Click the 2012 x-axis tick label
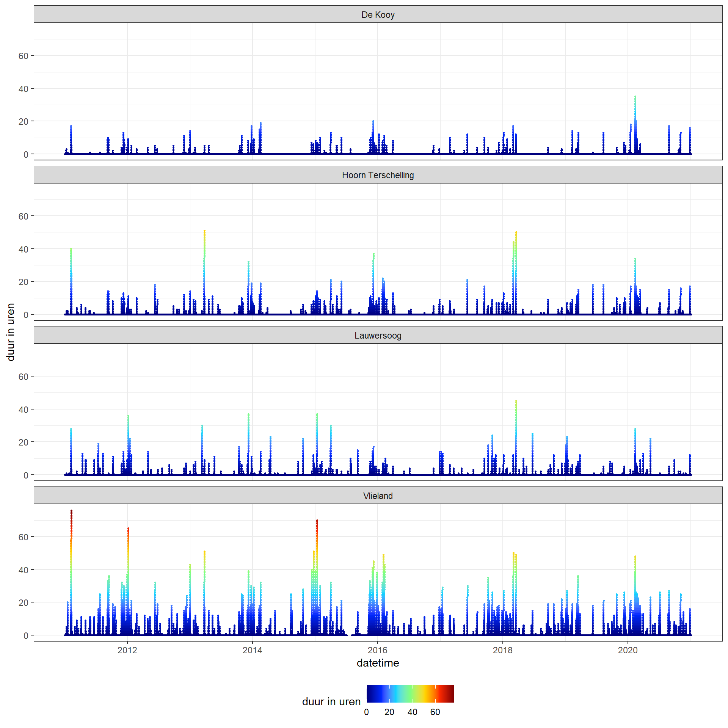The image size is (728, 728). (x=127, y=650)
